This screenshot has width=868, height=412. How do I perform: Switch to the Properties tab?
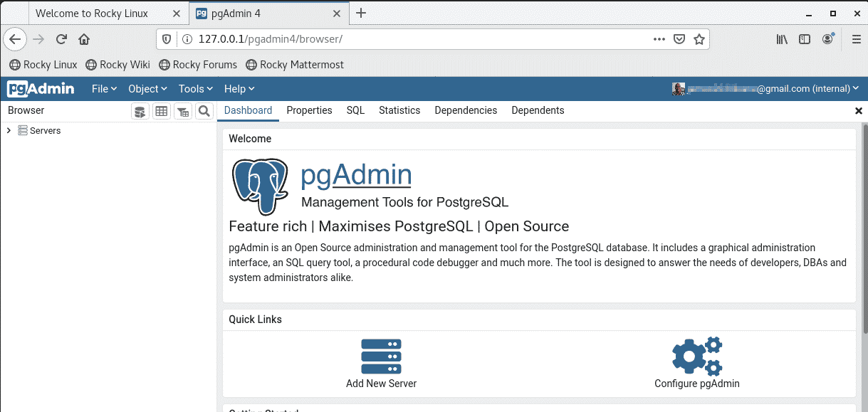click(309, 110)
